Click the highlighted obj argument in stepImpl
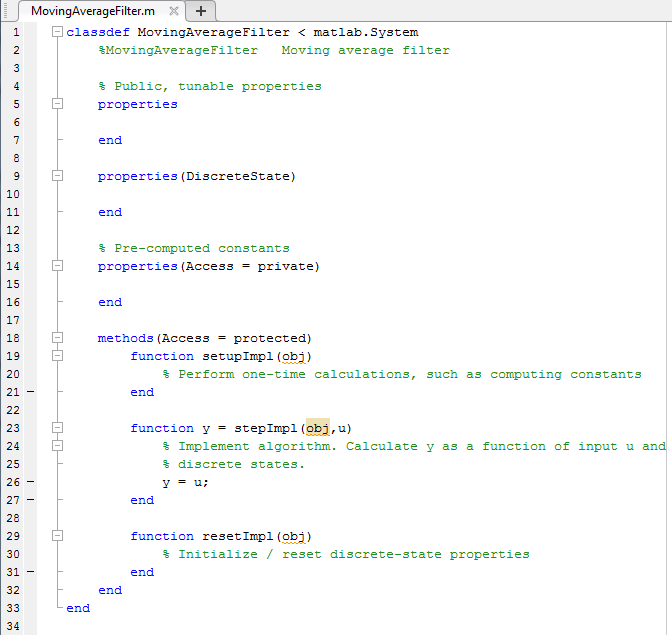672x635 pixels. (317, 428)
